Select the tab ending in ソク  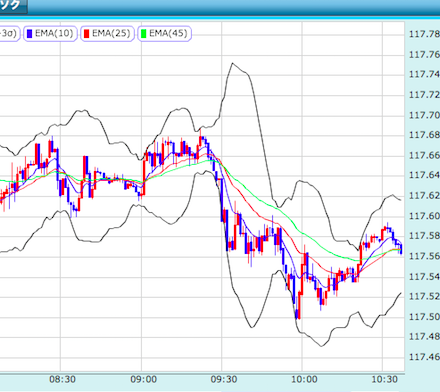click(13, 6)
